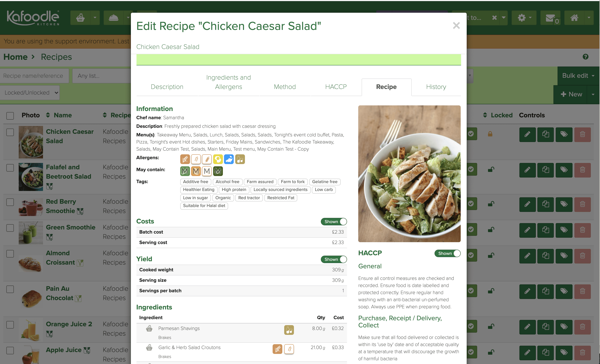Click the home icon in top bar
The width and height of the screenshot is (600, 364).
tap(574, 18)
